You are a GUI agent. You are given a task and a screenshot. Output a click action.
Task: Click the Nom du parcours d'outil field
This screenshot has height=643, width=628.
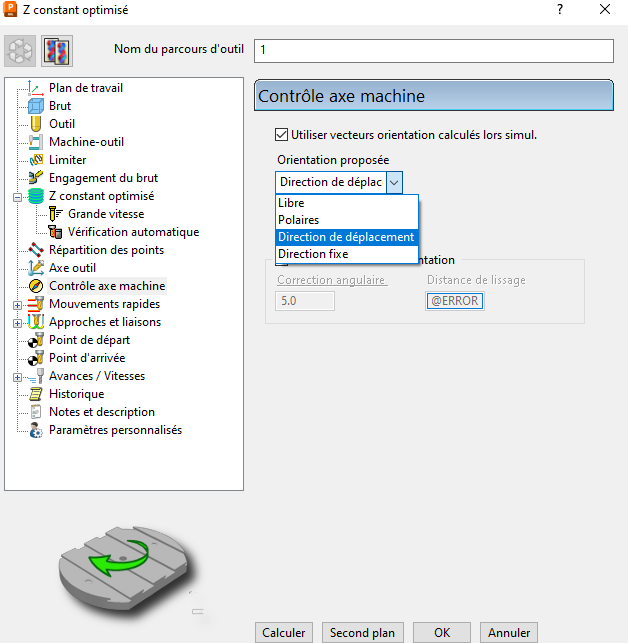434,50
